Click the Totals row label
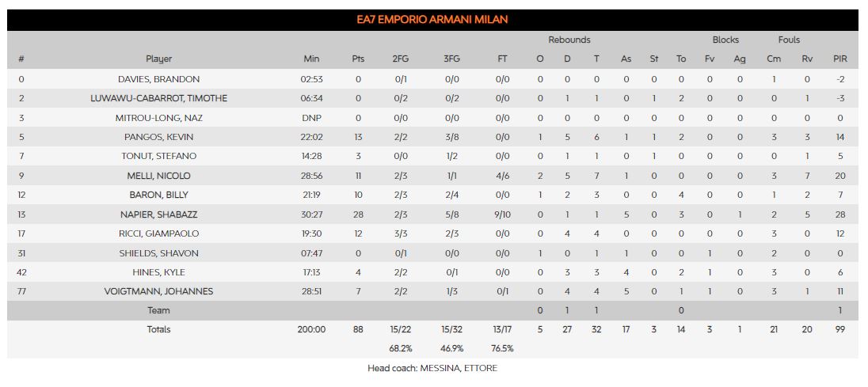The image size is (868, 387). pyautogui.click(x=159, y=329)
